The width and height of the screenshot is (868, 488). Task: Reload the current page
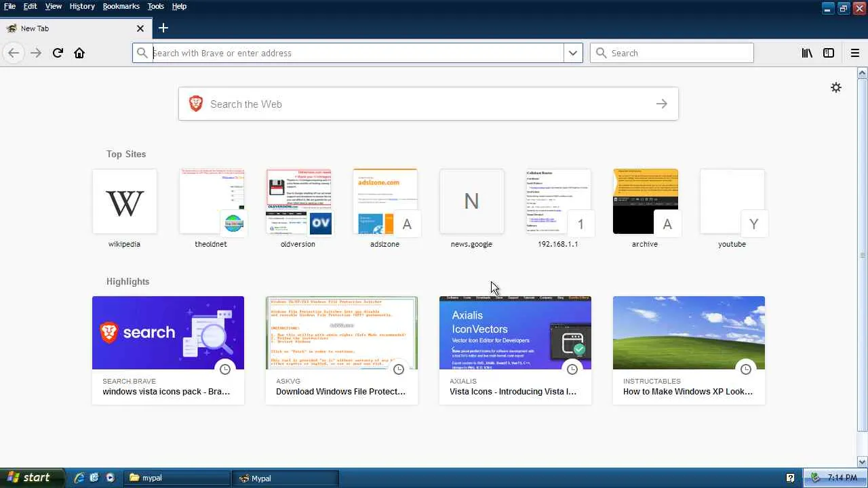[58, 53]
